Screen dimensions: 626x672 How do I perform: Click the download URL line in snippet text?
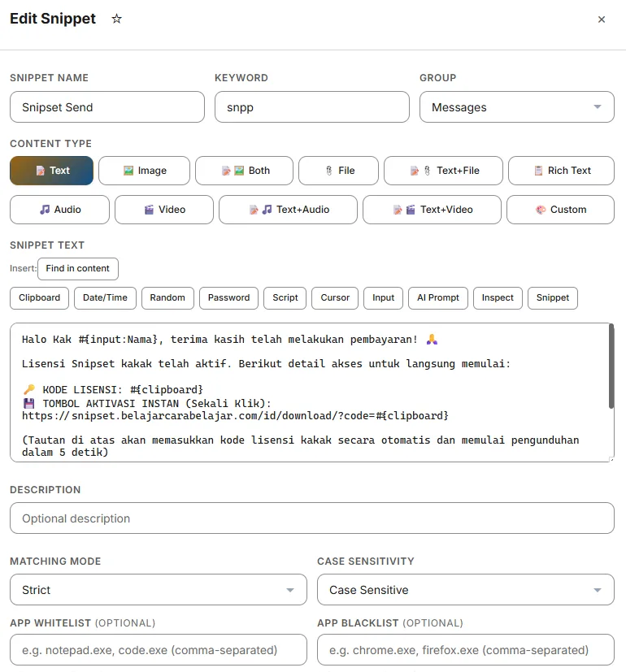(235, 416)
